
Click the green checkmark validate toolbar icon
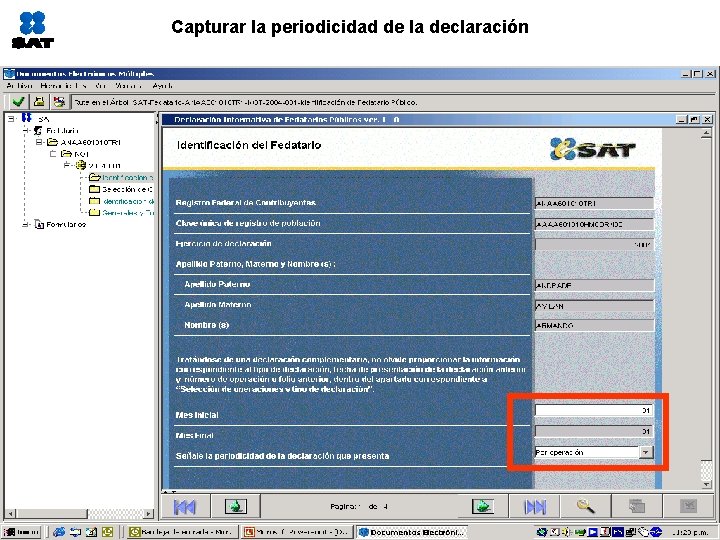[19, 102]
